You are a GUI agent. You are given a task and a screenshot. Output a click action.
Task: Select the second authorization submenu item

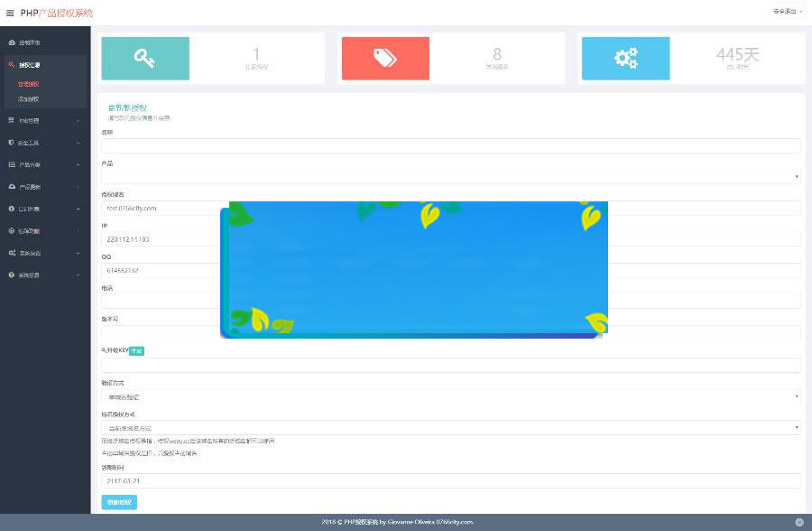[x=29, y=98]
